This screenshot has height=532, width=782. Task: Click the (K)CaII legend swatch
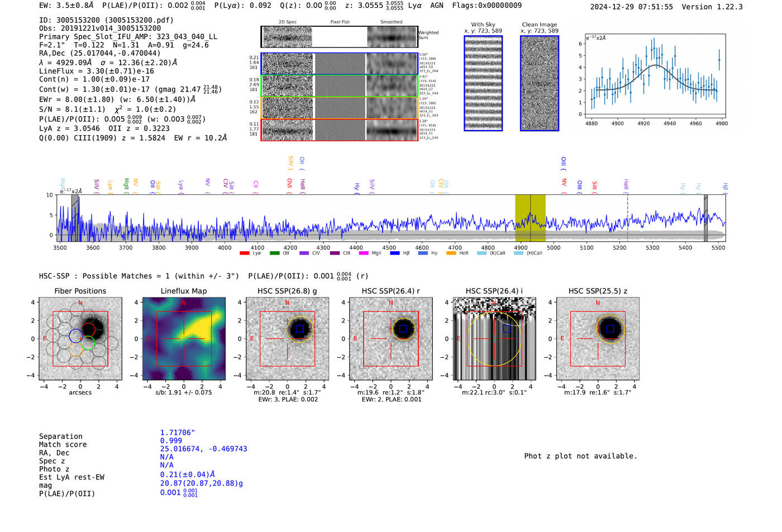[x=481, y=253]
